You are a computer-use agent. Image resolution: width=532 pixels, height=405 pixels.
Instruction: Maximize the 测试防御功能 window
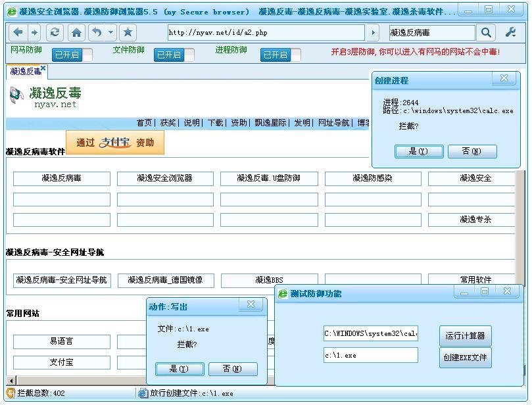click(485, 292)
